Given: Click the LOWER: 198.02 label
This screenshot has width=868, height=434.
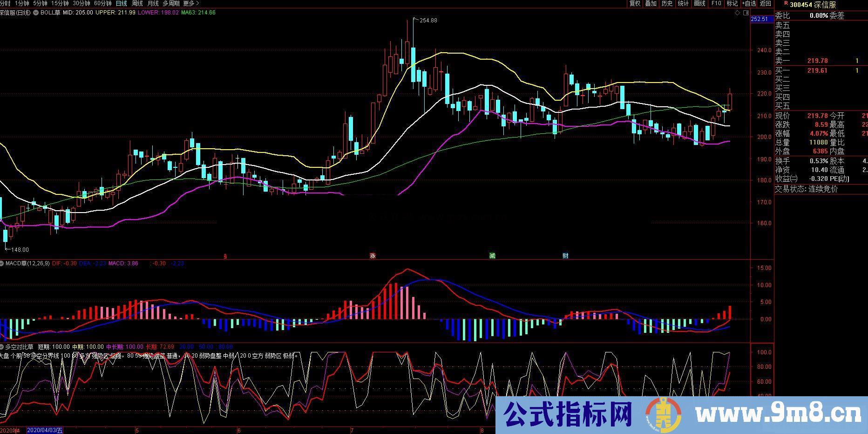Looking at the screenshot, I should (x=158, y=13).
